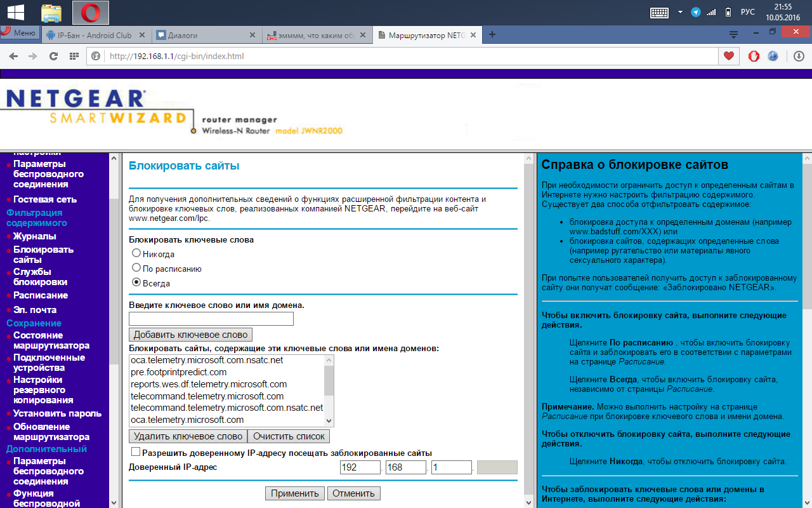Check network signal strength icon
This screenshot has height=508, width=812.
click(711, 12)
